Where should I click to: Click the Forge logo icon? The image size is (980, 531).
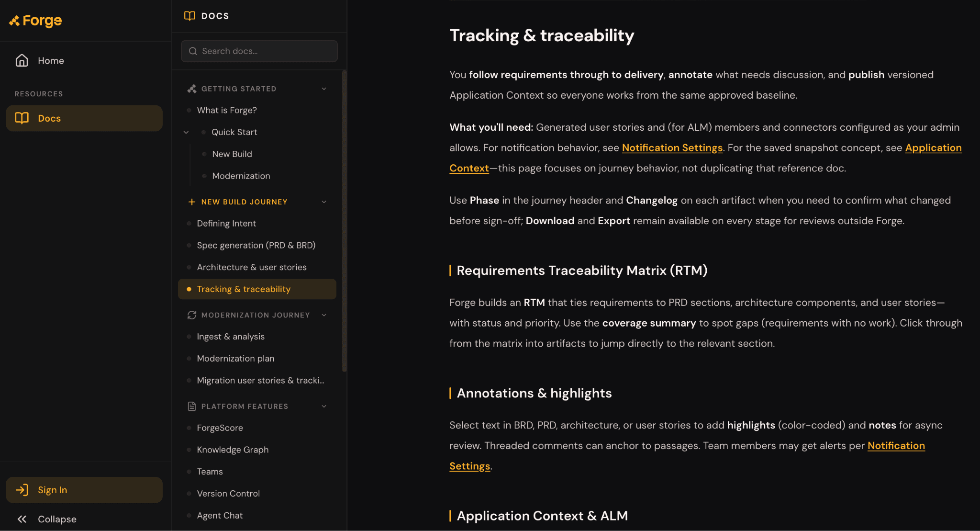14,21
